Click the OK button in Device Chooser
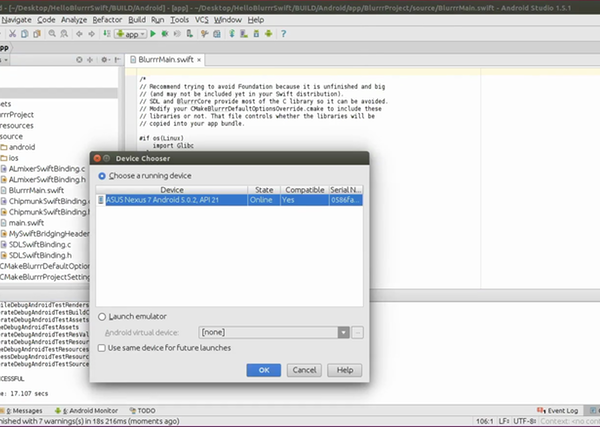 point(263,370)
